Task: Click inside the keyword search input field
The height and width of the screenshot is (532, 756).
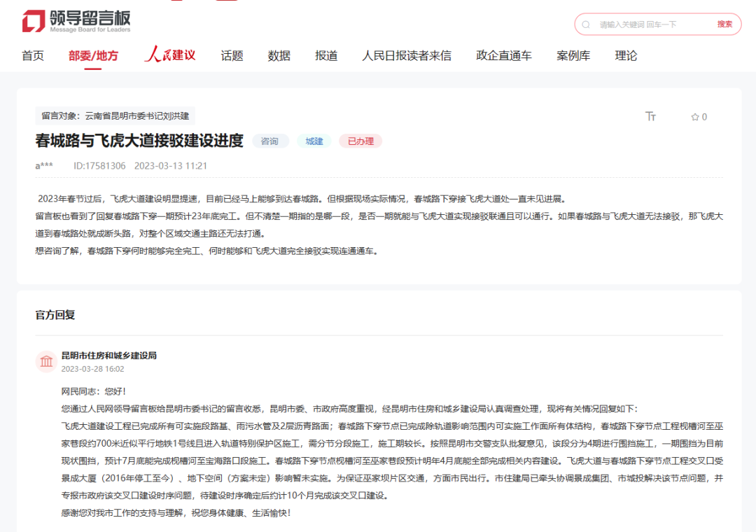Action: coord(644,24)
